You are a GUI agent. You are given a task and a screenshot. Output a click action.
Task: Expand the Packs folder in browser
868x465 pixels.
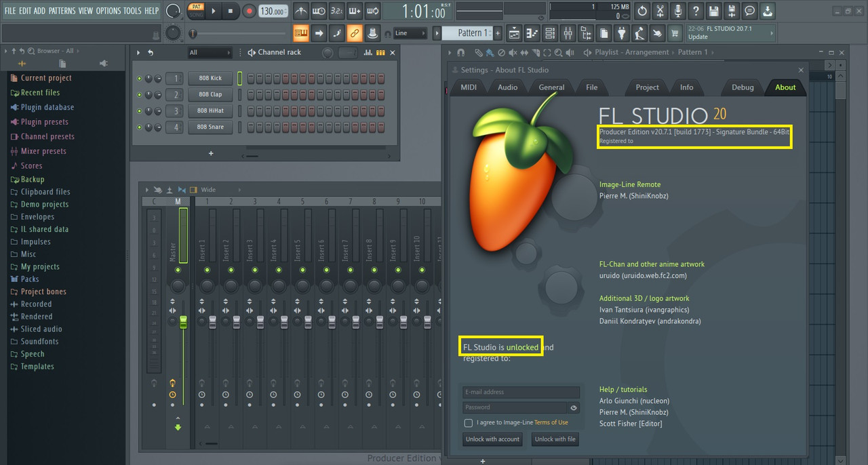click(30, 279)
